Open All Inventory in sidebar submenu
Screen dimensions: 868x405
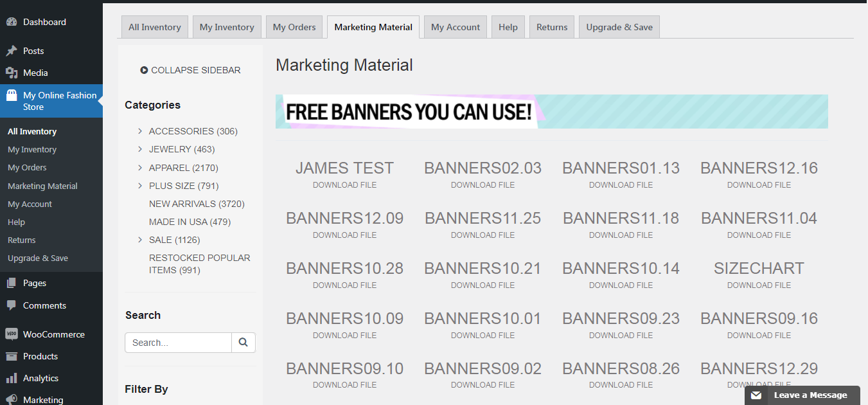[x=32, y=131]
